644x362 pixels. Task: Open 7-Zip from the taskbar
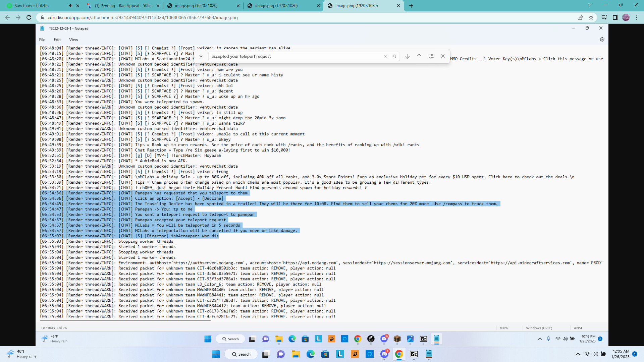point(414,354)
